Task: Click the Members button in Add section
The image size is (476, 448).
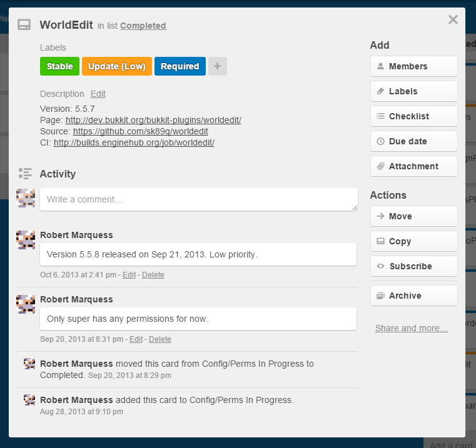Action: 413,66
